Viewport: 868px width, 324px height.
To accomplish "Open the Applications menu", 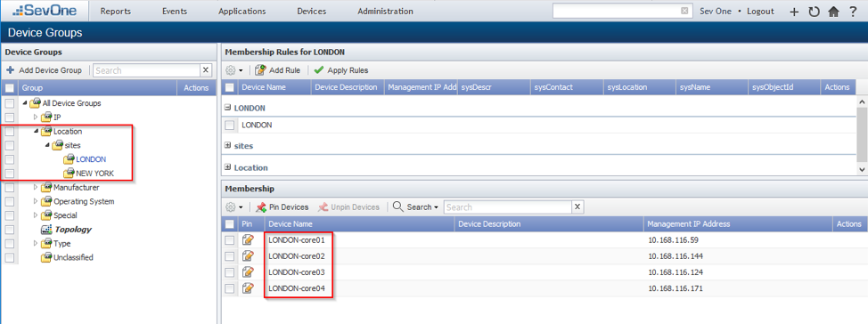I will click(x=242, y=11).
